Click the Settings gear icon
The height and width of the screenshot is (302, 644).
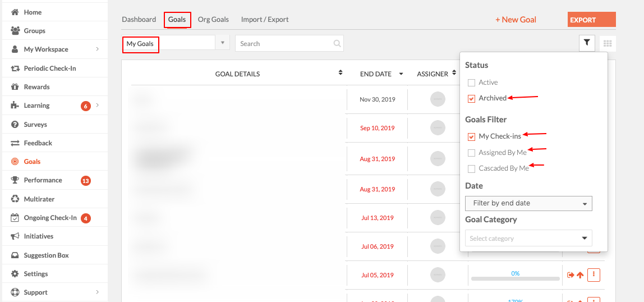coord(15,273)
